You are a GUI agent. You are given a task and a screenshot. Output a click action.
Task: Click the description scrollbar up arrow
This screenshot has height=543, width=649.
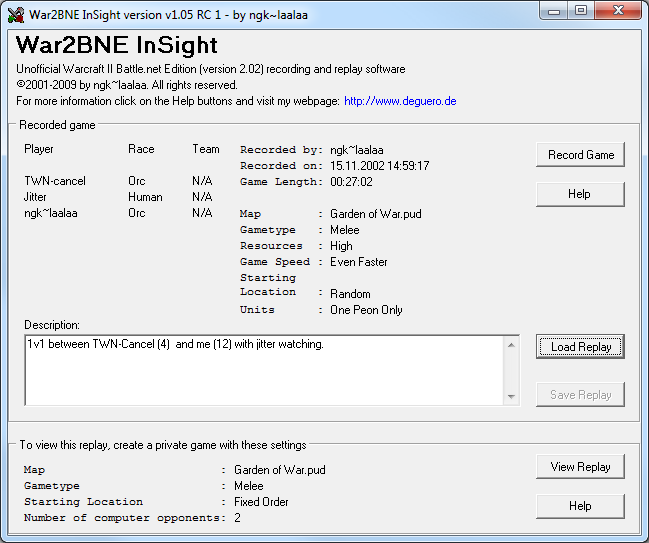(512, 345)
